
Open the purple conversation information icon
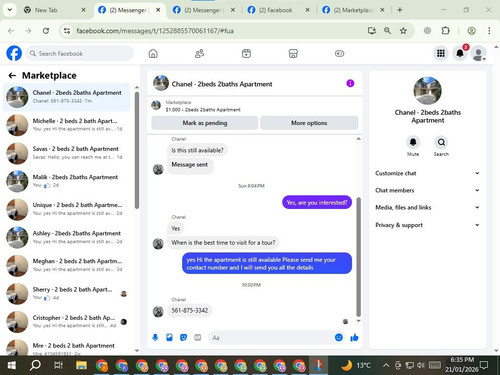click(x=350, y=83)
